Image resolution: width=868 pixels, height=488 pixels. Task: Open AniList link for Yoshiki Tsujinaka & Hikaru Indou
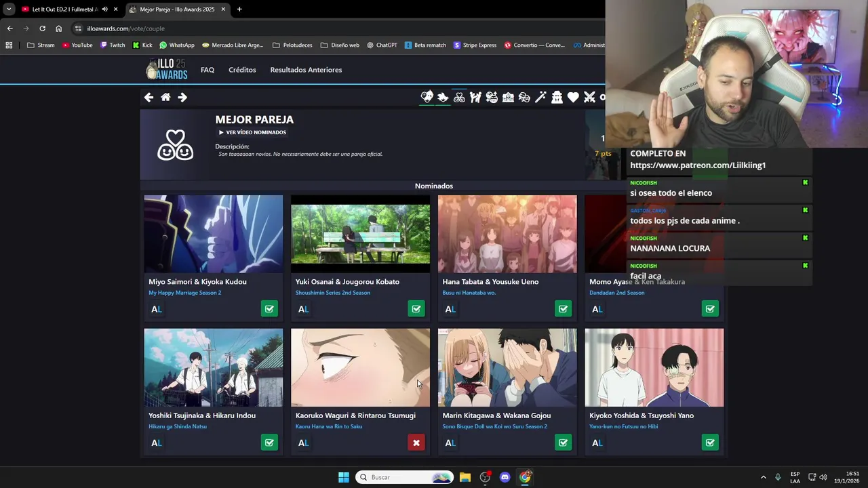(157, 443)
